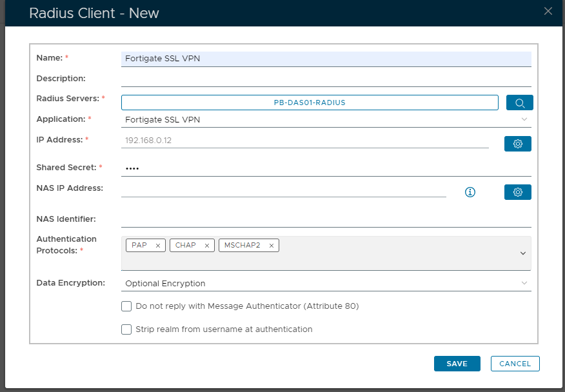Save the new Radius client
This screenshot has height=392, width=565.
(x=457, y=364)
